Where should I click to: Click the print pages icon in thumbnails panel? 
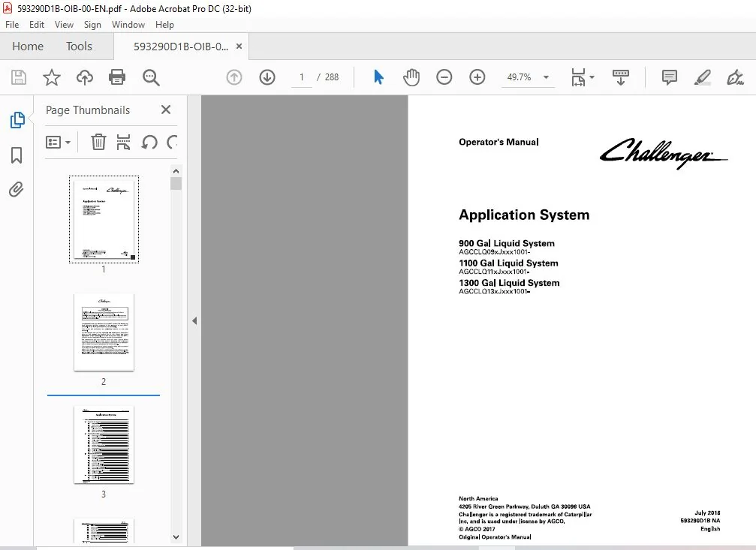pyautogui.click(x=123, y=143)
